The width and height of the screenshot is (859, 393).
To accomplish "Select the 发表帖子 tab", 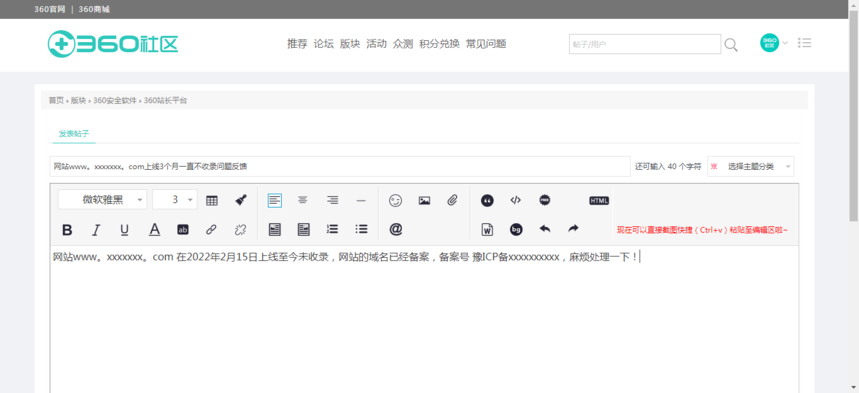I will pos(74,134).
